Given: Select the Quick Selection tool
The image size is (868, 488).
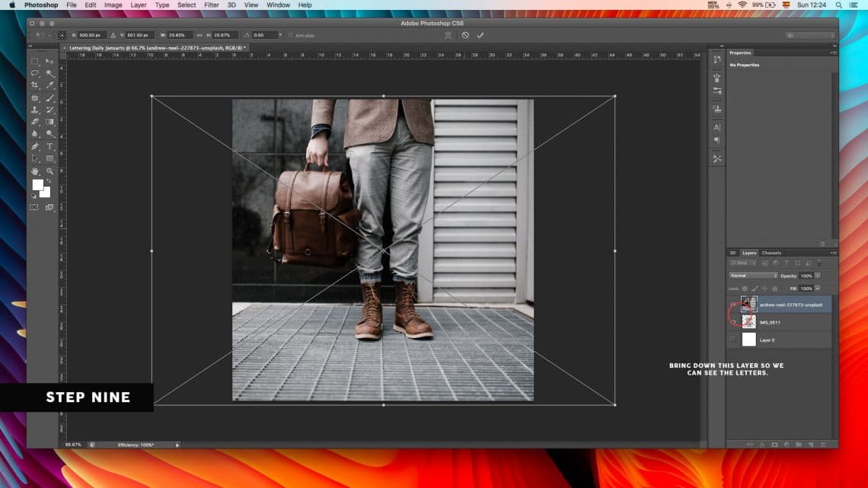Looking at the screenshot, I should (49, 74).
